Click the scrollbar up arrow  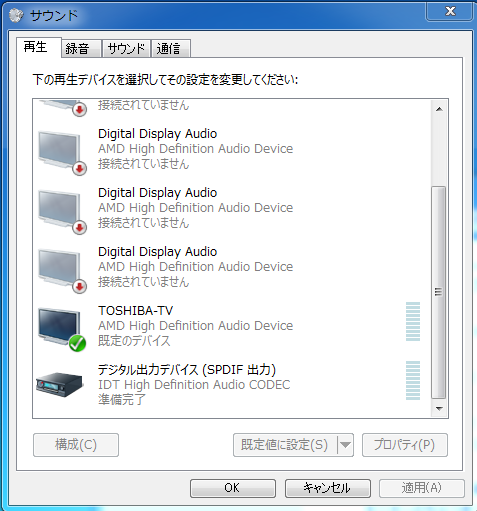439,109
